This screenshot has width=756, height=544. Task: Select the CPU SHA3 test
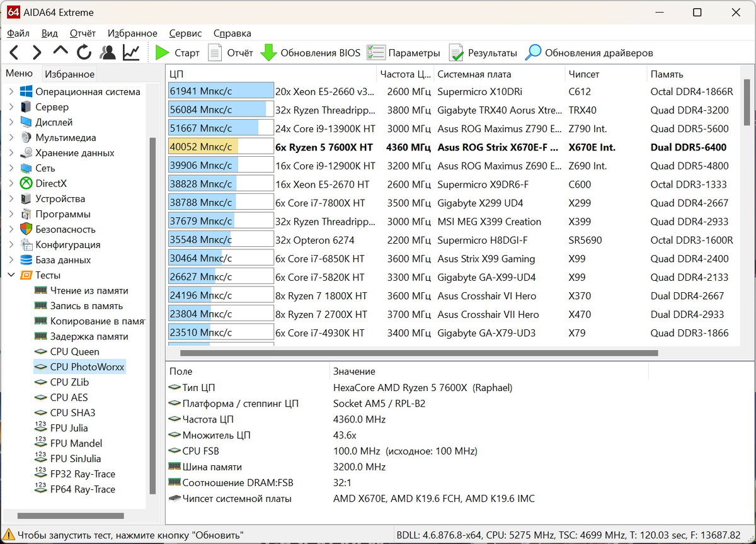click(72, 412)
